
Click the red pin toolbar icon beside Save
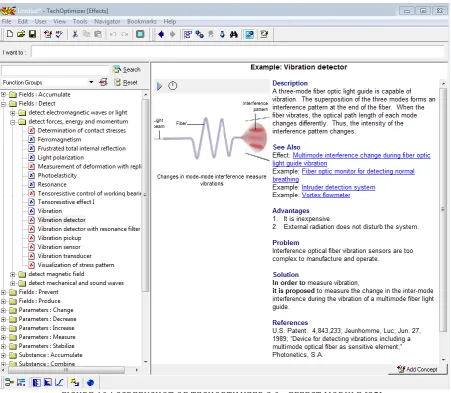pos(48,34)
